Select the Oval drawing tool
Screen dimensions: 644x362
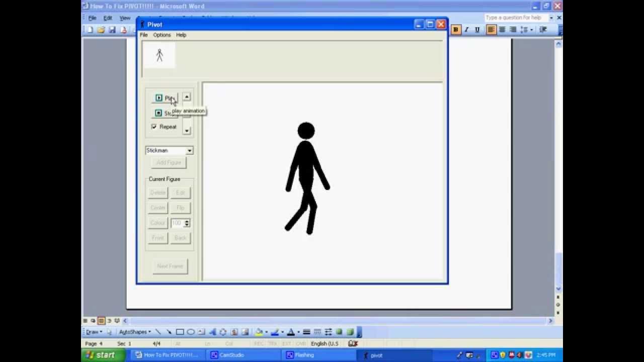click(191, 332)
